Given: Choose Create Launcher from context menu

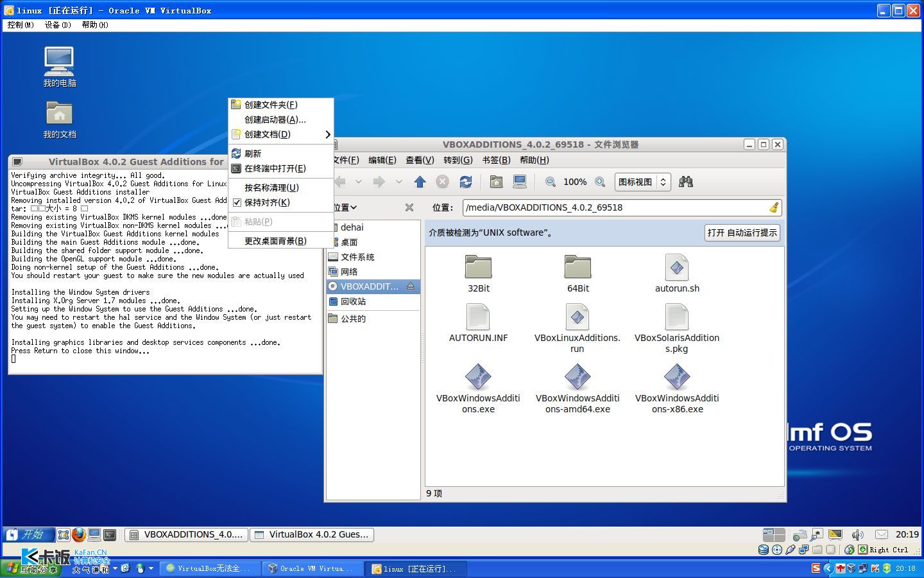Looking at the screenshot, I should click(280, 119).
